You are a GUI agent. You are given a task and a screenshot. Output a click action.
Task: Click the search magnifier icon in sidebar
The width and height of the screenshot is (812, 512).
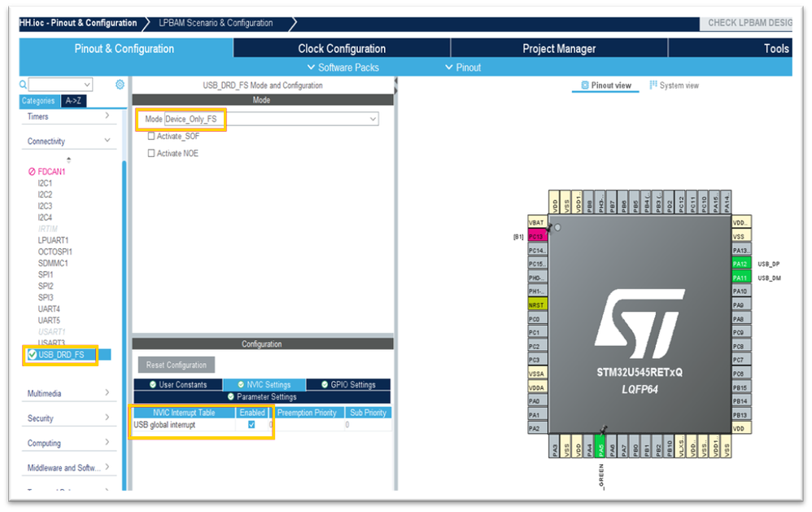[x=23, y=85]
